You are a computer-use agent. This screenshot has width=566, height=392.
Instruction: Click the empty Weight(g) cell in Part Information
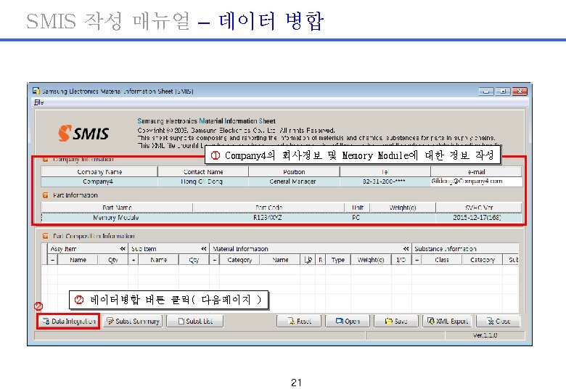pyautogui.click(x=403, y=218)
